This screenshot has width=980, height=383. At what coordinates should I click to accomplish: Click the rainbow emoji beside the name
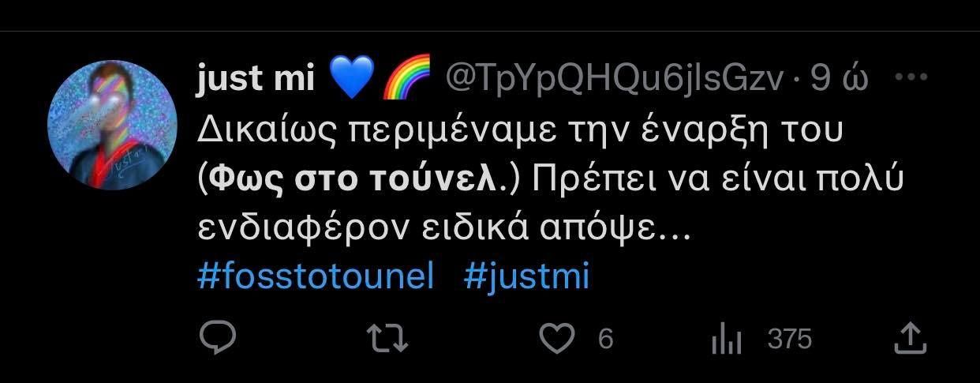click(x=406, y=79)
